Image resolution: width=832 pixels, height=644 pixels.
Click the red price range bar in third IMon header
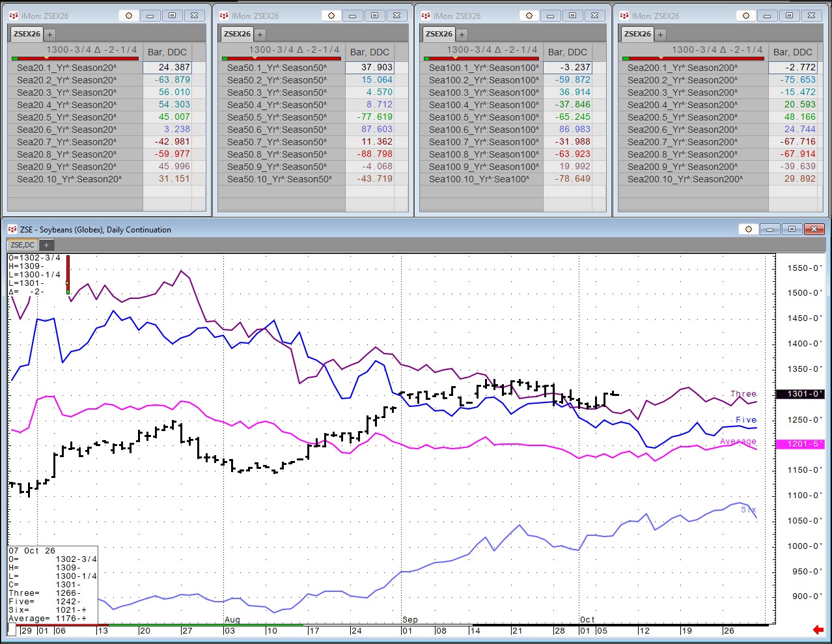tap(480, 58)
